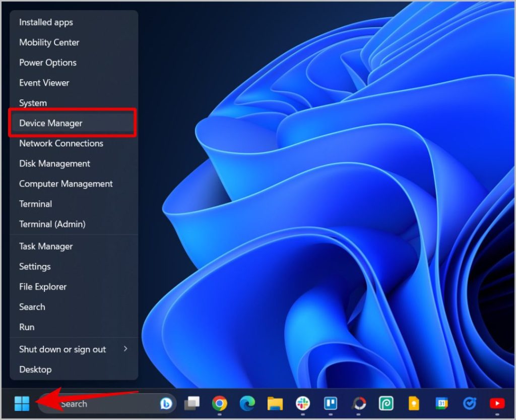Viewport: 516px width, 420px height.
Task: Open Task View on the taskbar
Action: pyautogui.click(x=192, y=403)
